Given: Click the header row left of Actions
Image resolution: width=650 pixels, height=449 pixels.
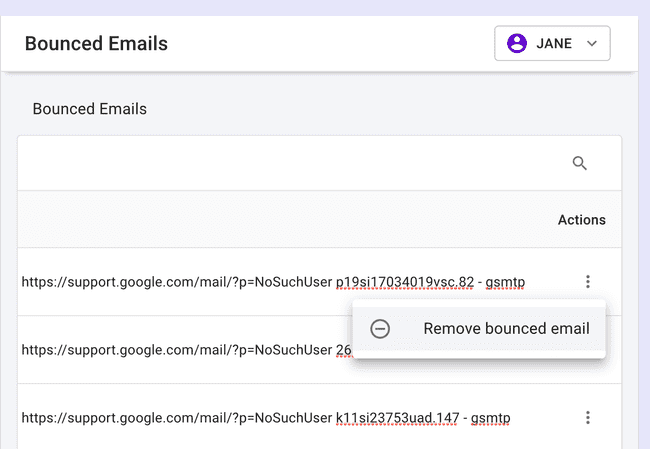Looking at the screenshot, I should click(x=280, y=220).
